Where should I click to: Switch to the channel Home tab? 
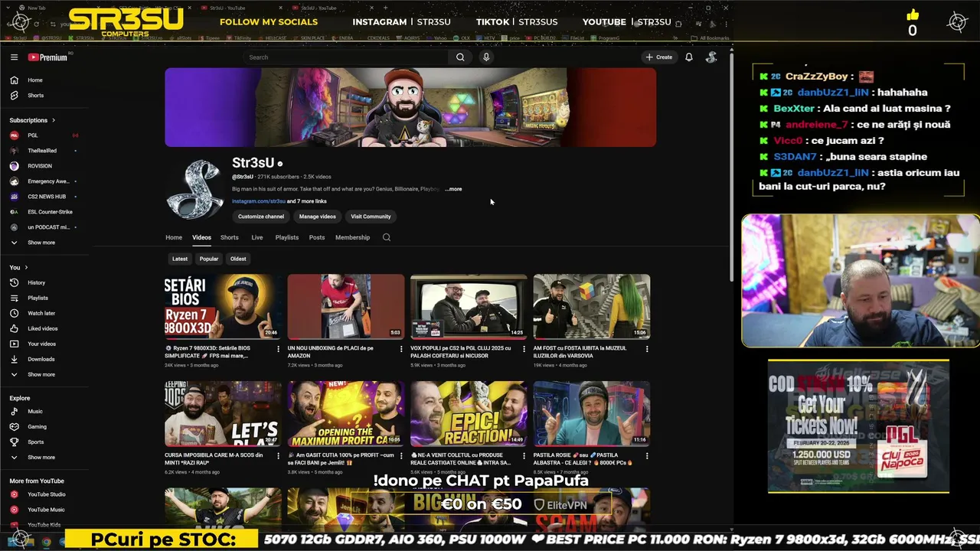(174, 237)
